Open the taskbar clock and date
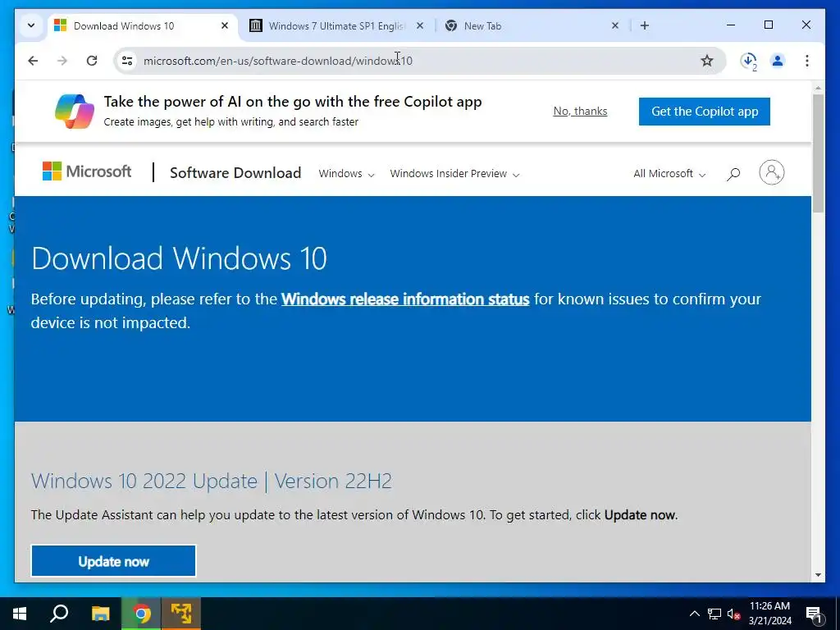Image resolution: width=840 pixels, height=630 pixels. (769, 614)
